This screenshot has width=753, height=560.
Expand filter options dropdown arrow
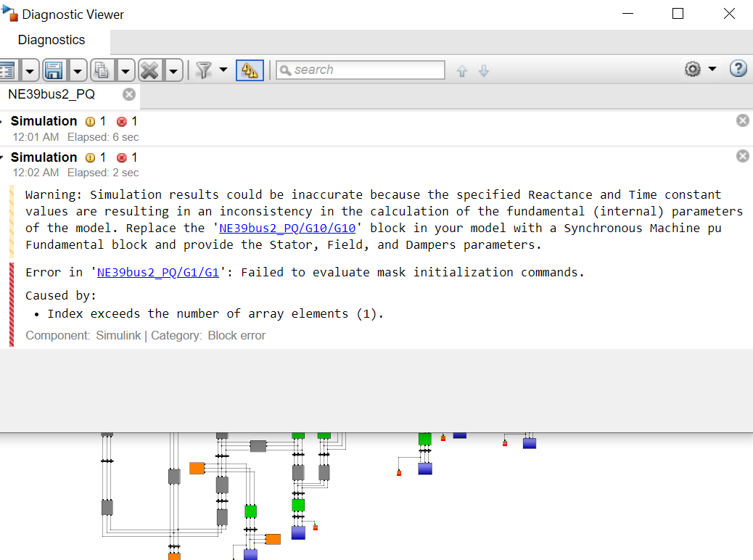223,70
